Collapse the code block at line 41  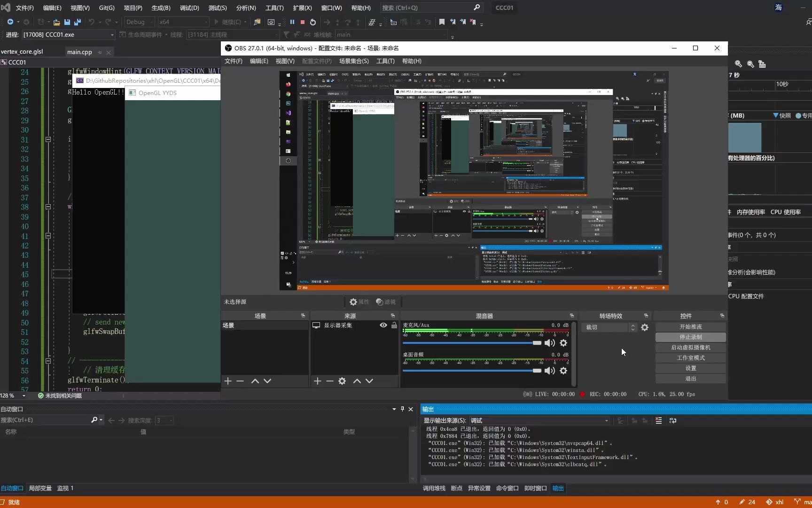click(48, 236)
